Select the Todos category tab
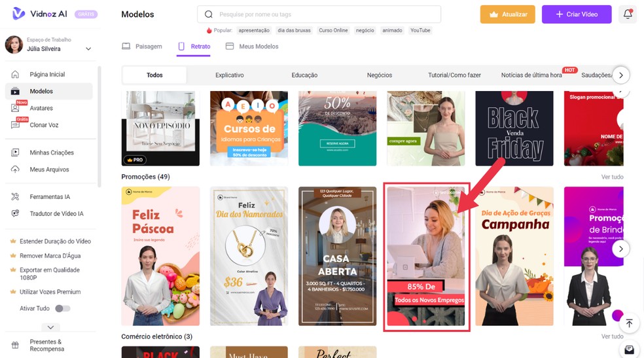 (154, 75)
